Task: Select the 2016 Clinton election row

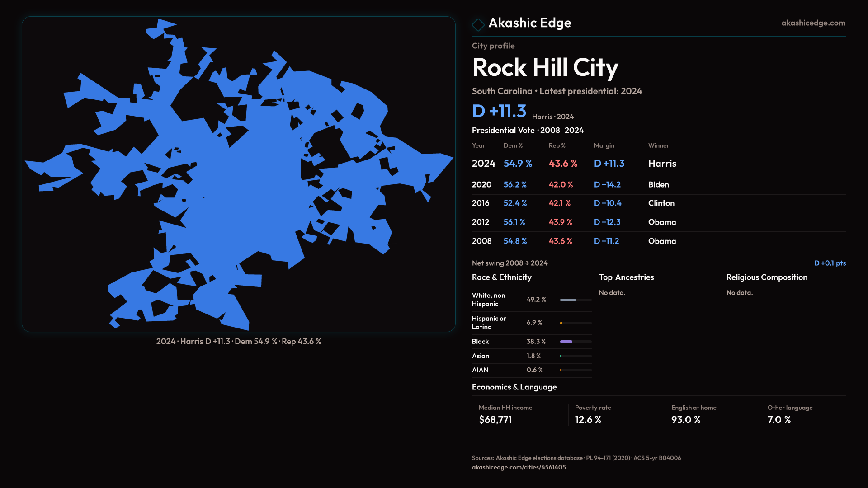Action: 658,203
